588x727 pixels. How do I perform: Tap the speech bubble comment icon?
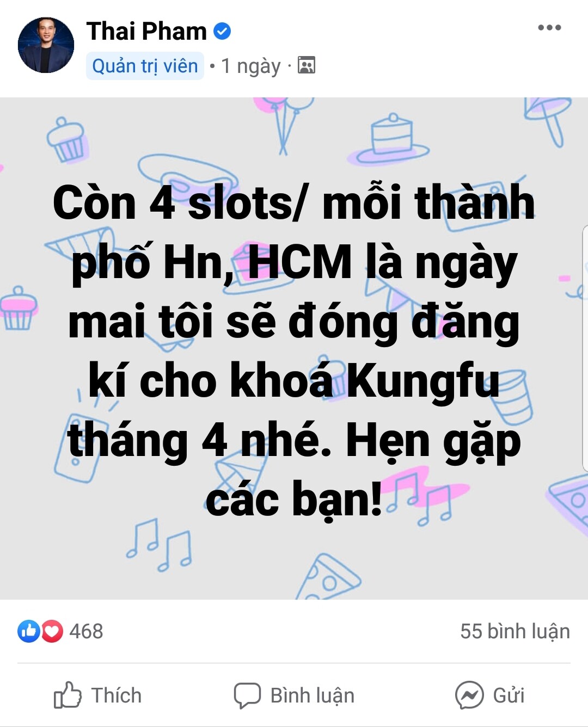pos(247,695)
